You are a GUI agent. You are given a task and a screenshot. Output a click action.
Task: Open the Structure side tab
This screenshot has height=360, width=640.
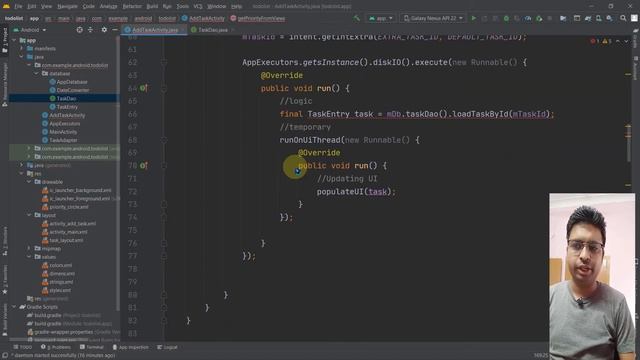tap(5, 241)
